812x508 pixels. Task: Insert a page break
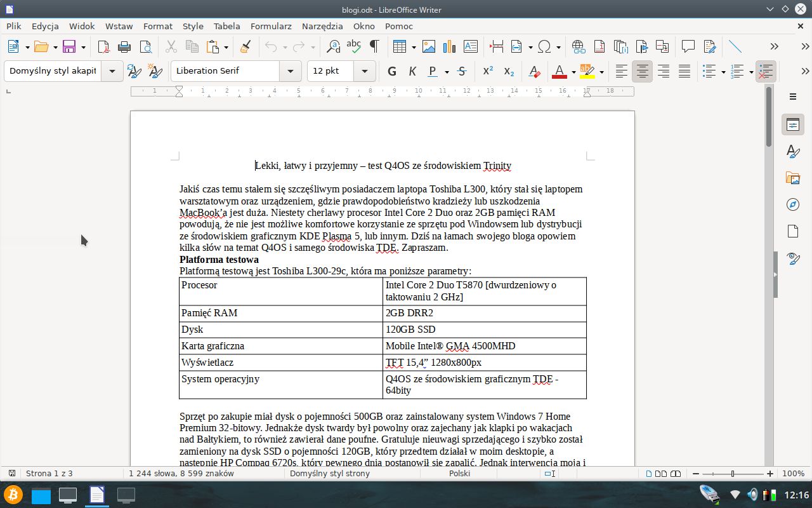click(497, 46)
